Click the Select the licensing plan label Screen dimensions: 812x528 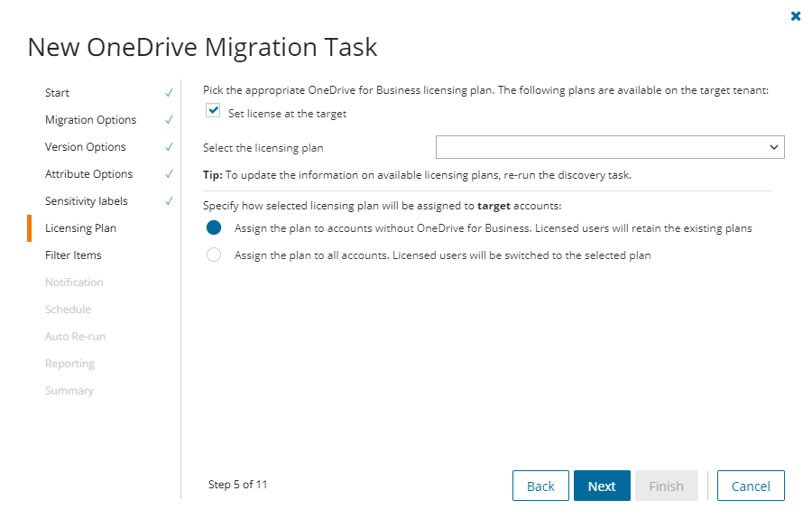click(x=263, y=148)
